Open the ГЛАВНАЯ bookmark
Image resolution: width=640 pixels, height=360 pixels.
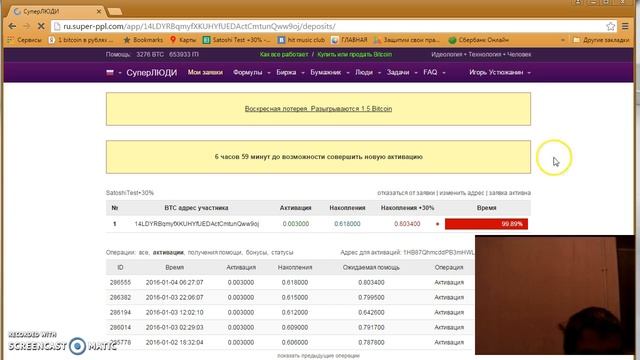coord(349,40)
